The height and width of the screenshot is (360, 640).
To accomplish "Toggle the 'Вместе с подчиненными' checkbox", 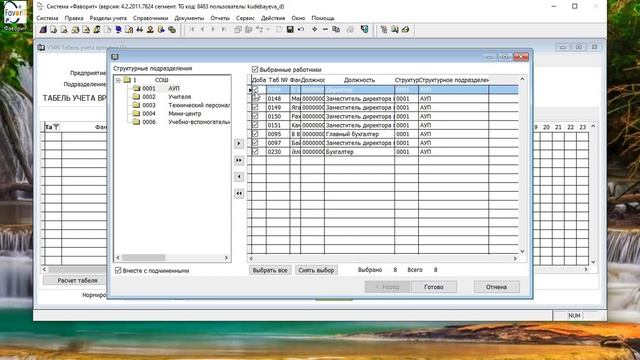I will (x=118, y=270).
